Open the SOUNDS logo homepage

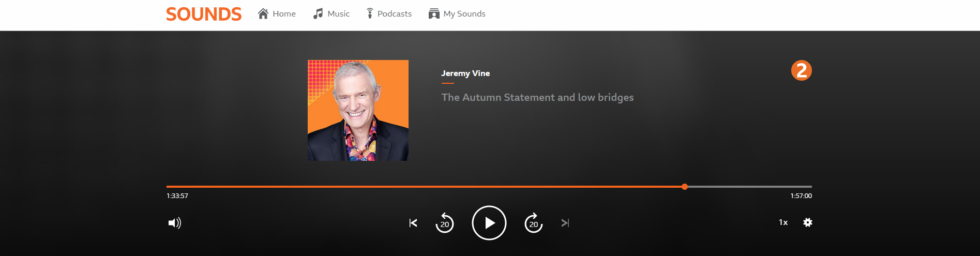(x=204, y=14)
